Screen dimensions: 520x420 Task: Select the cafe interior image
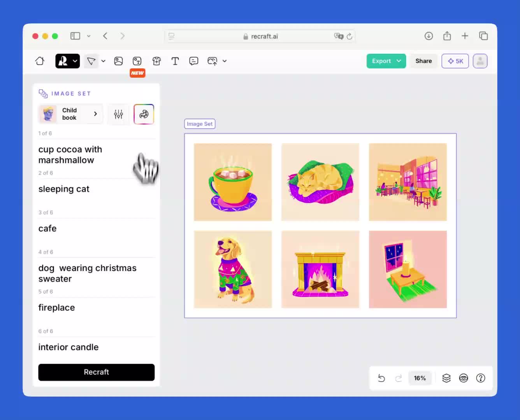(408, 182)
